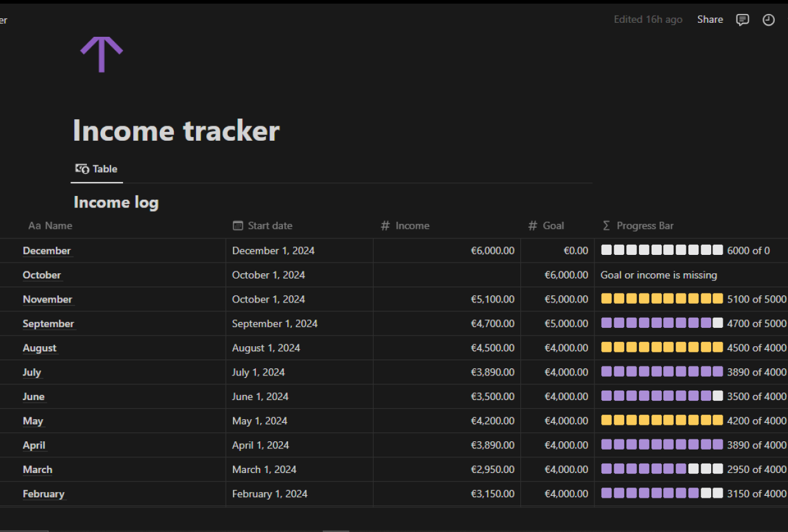Viewport: 788px width, 532px height.
Task: Click October row's October 1, 2024 date
Action: pos(299,275)
